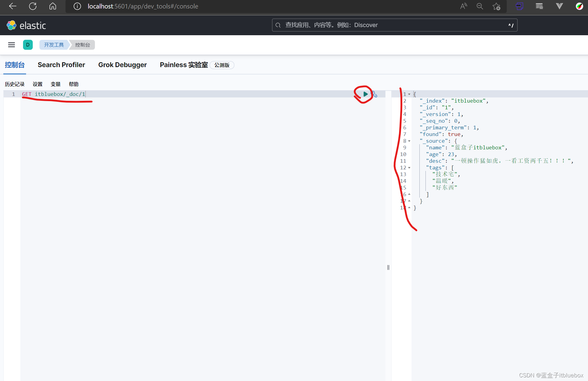Image resolution: width=588 pixels, height=381 pixels.
Task: Click the 历史记录 history menu item
Action: [x=15, y=84]
